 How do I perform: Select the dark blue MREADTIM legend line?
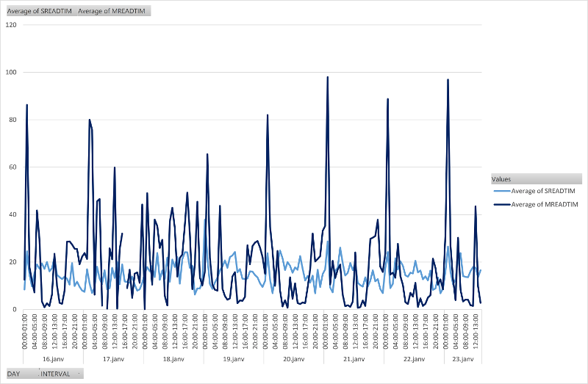(x=501, y=204)
